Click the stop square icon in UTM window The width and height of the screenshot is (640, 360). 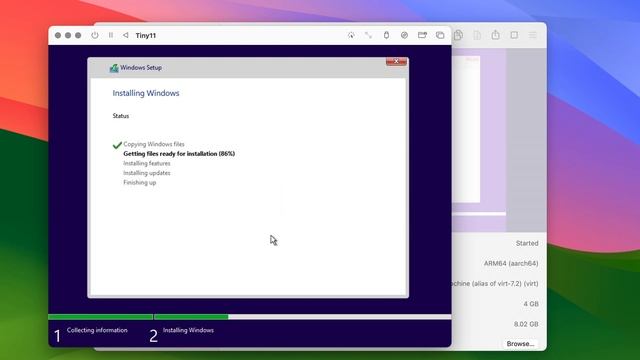514,35
